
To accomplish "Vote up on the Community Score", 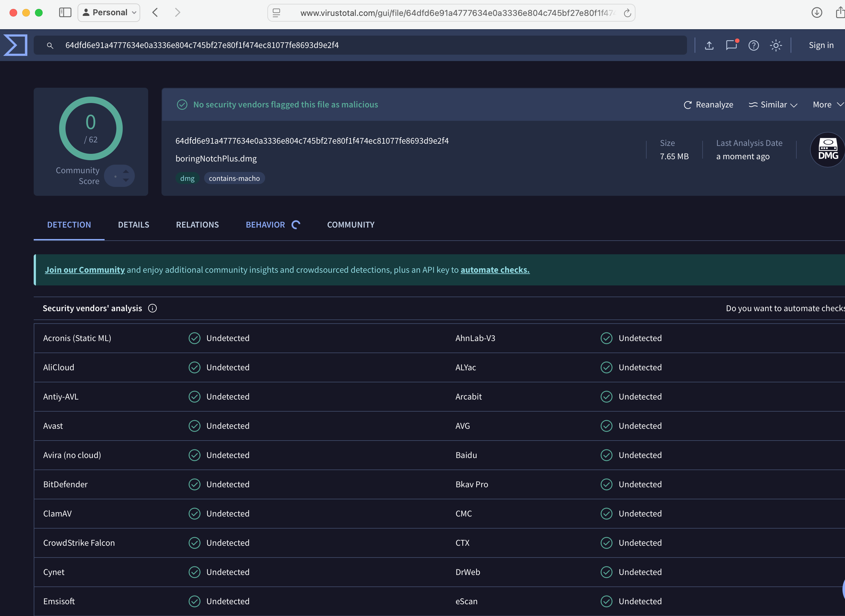I will (x=126, y=172).
